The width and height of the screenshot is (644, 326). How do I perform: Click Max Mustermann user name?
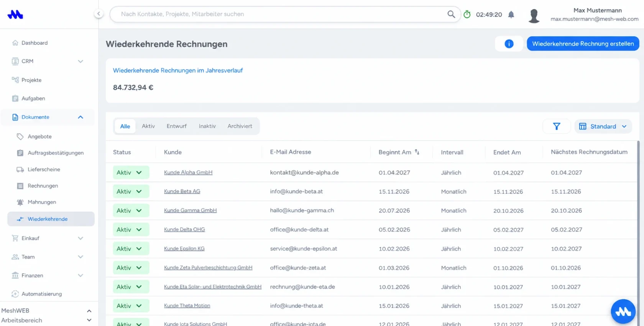tap(598, 10)
